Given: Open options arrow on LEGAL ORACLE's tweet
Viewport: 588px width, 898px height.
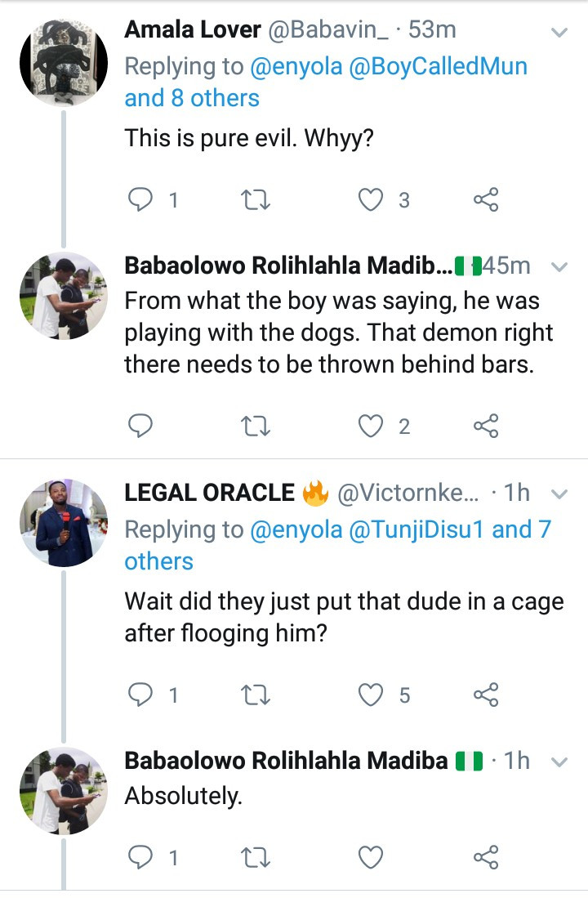Looking at the screenshot, I should click(559, 494).
